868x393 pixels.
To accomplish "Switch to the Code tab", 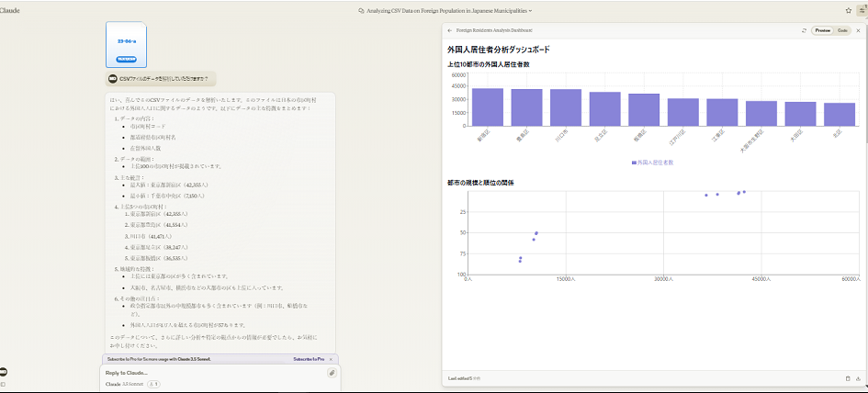I will point(842,30).
